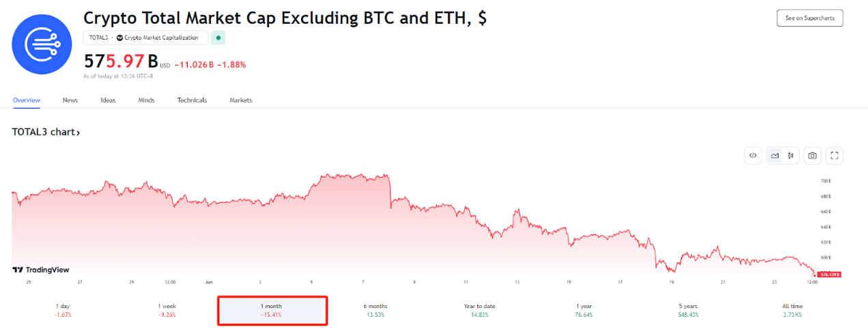Click the TOTAL3 blue logo icon
Screen dimensions: 868x332
click(x=42, y=44)
